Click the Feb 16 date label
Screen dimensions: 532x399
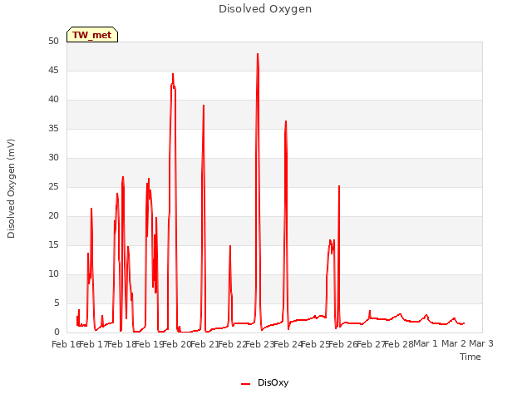click(x=66, y=344)
